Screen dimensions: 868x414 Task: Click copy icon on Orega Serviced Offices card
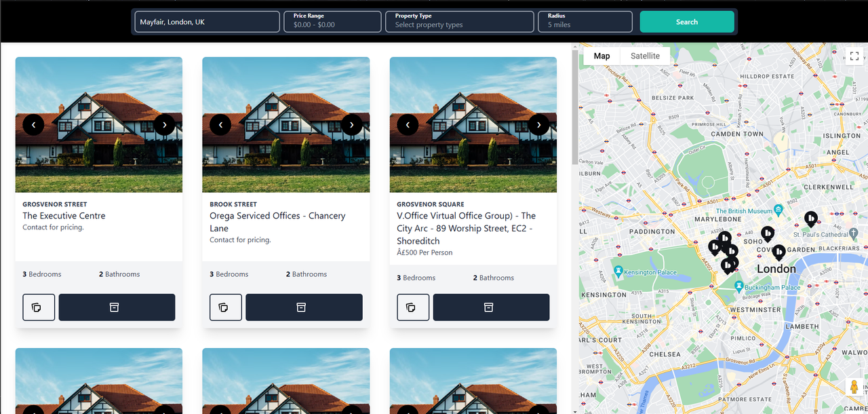226,307
